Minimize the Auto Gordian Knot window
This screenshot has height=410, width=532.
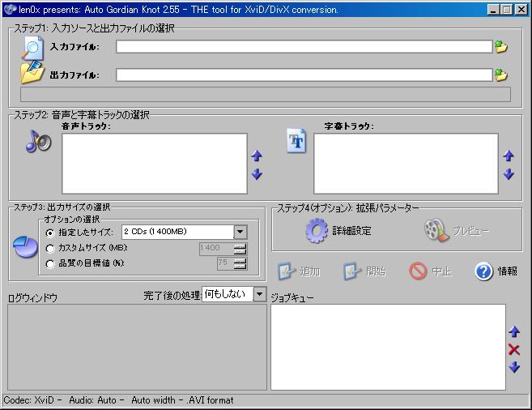coord(493,10)
